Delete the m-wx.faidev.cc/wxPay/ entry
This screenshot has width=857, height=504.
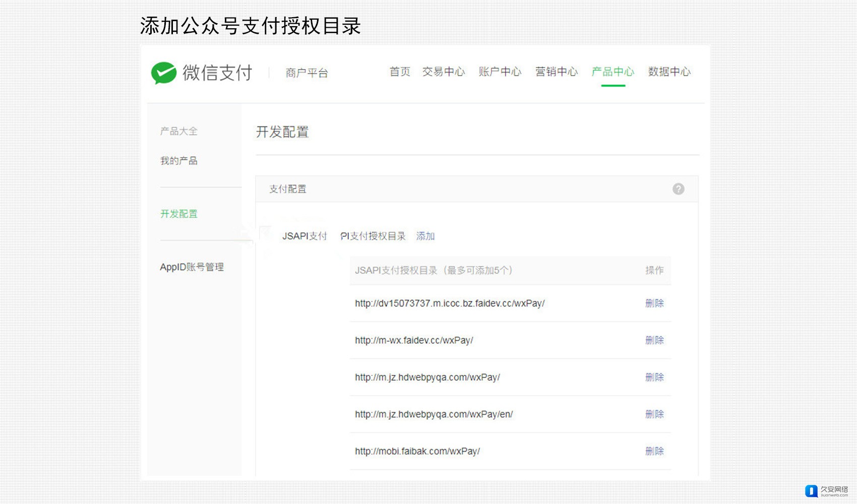pos(654,341)
